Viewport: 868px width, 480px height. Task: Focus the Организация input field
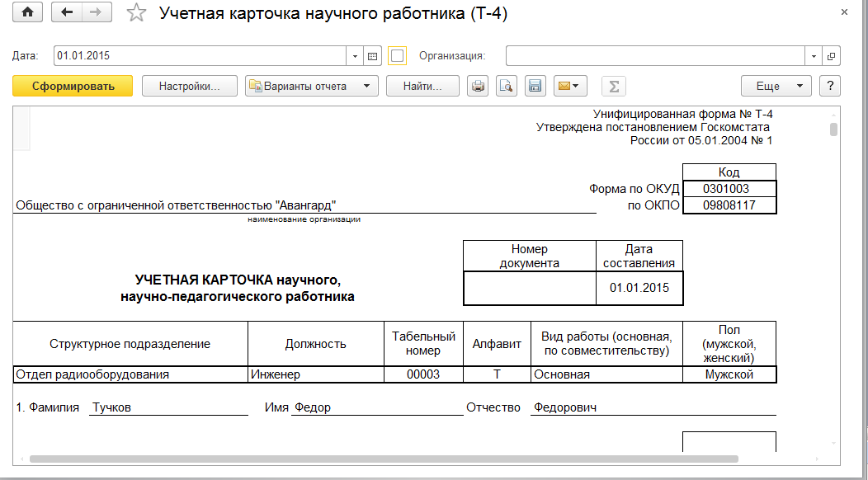(x=655, y=56)
